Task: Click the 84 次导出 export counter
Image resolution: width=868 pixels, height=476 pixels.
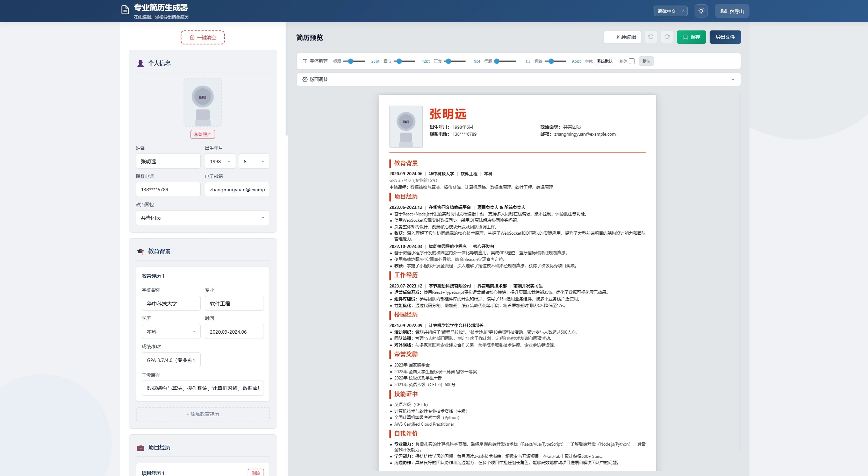Action: pyautogui.click(x=732, y=11)
